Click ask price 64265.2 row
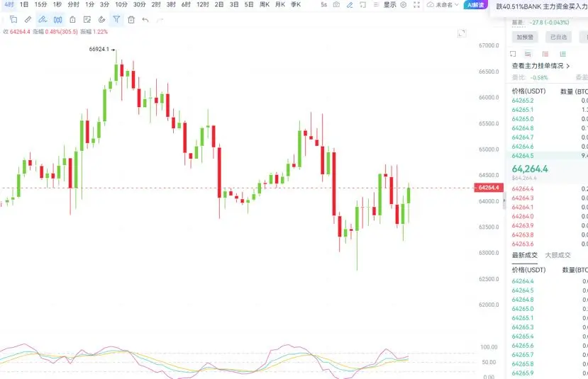Viewport: 588px width, 379px height. click(x=548, y=101)
